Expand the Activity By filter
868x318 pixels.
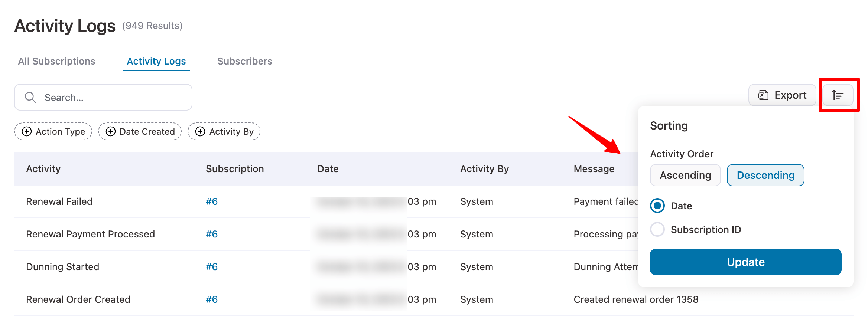click(x=231, y=132)
